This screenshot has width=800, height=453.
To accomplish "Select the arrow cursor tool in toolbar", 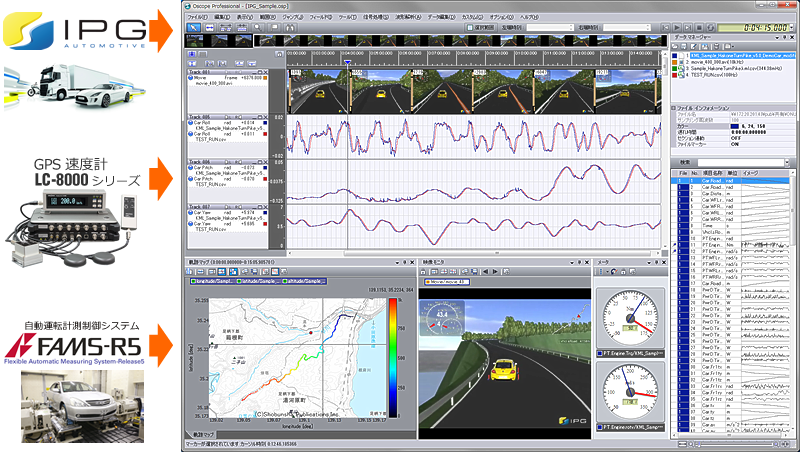I will tap(194, 28).
